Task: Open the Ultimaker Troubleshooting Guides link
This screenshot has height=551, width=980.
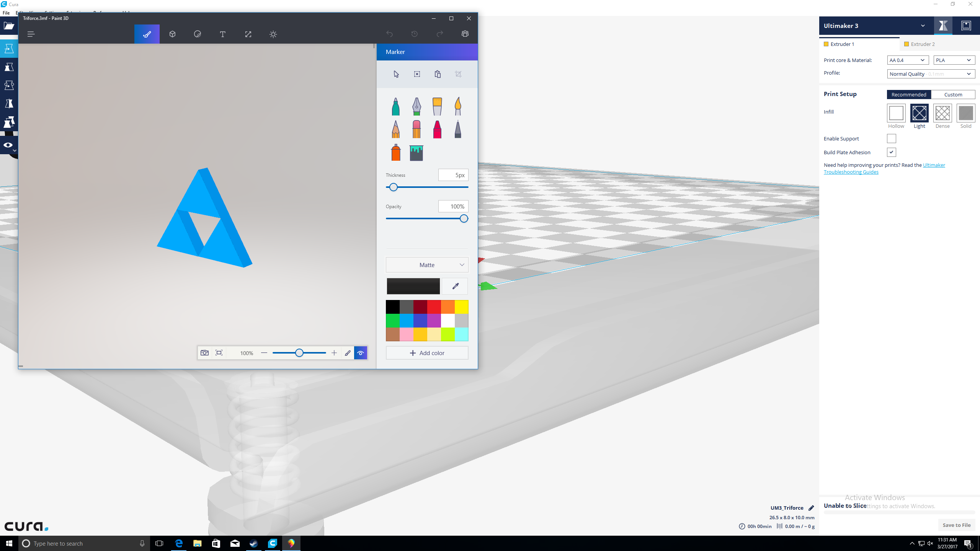Action: tap(884, 168)
